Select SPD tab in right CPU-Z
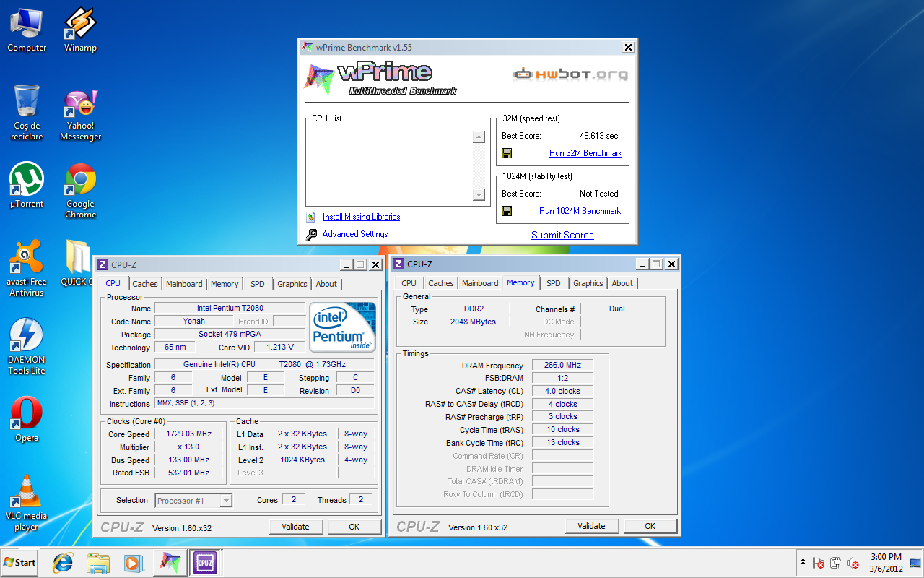Viewport: 924px width, 578px height. [554, 283]
